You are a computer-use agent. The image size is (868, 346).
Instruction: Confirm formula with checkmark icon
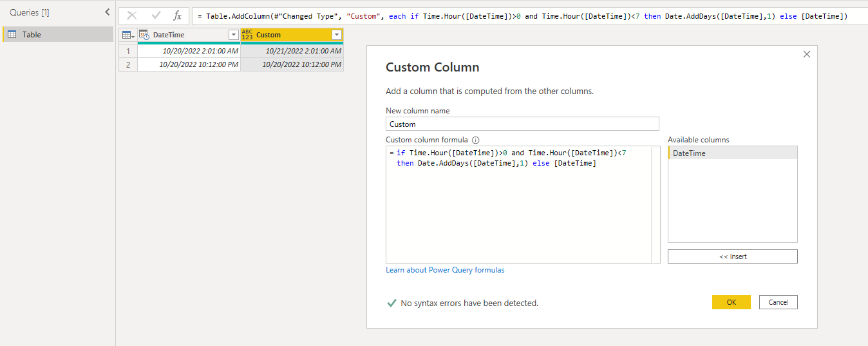tap(156, 15)
